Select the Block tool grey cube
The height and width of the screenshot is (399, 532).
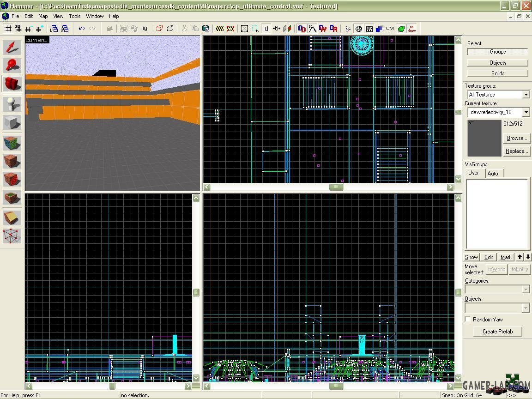12,122
